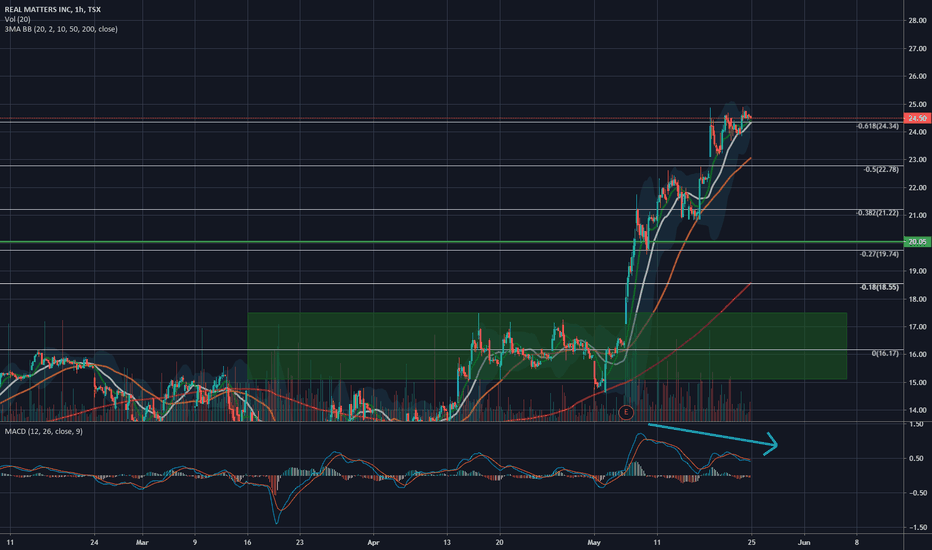Click the 25 date on the time axis
The width and height of the screenshot is (932, 550).
(751, 542)
